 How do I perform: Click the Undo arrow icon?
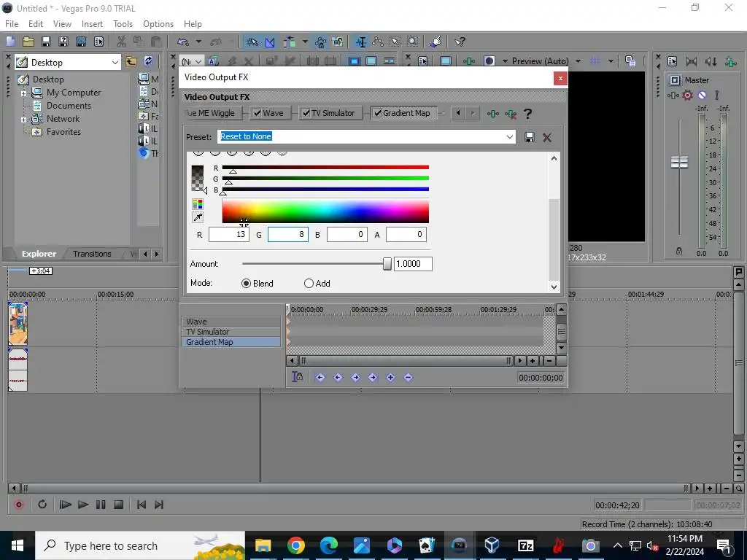[x=183, y=42]
